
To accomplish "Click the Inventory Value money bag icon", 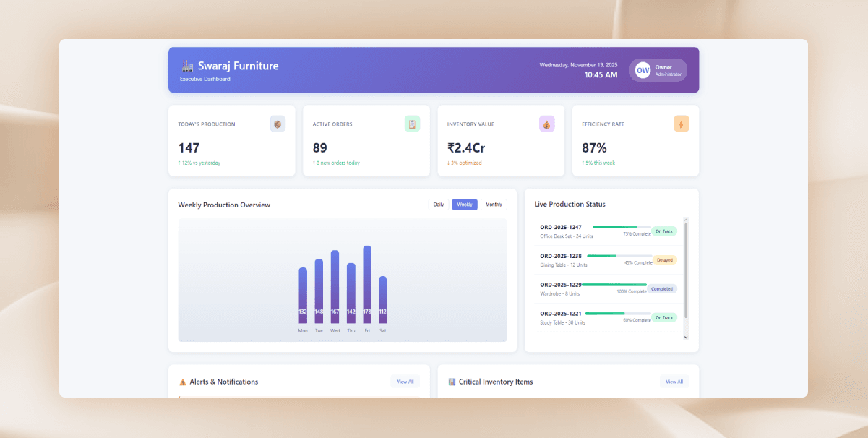I will click(546, 124).
